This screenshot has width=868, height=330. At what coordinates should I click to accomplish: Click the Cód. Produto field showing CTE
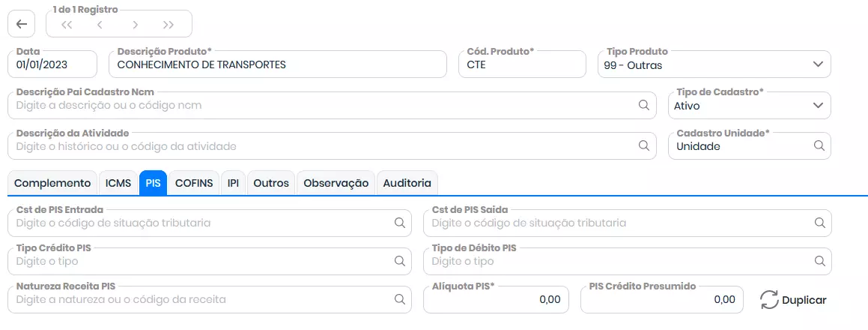pos(522,64)
